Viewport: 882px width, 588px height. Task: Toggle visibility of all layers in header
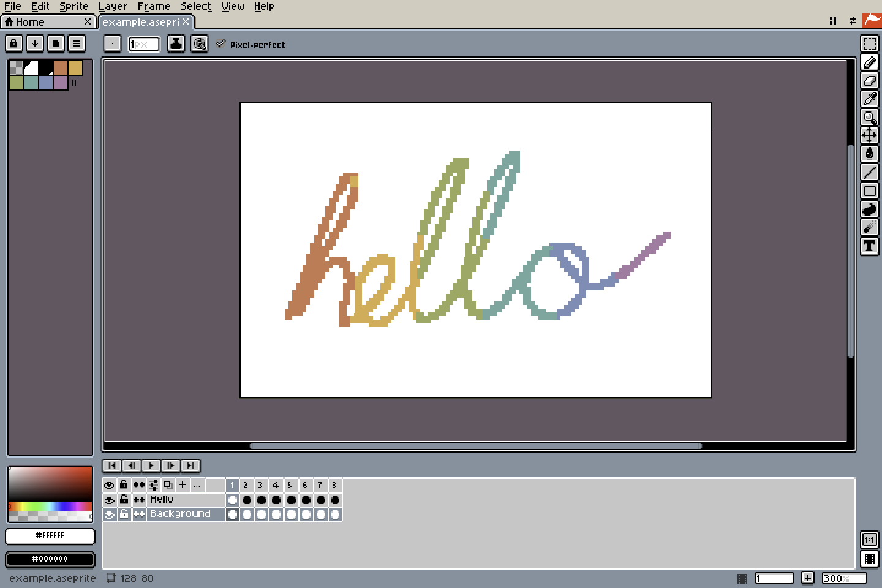pyautogui.click(x=109, y=485)
